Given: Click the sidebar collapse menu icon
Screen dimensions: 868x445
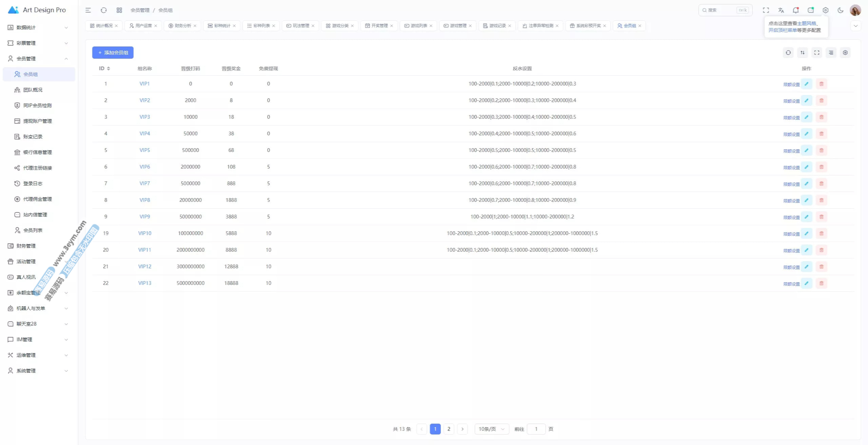Looking at the screenshot, I should click(88, 10).
